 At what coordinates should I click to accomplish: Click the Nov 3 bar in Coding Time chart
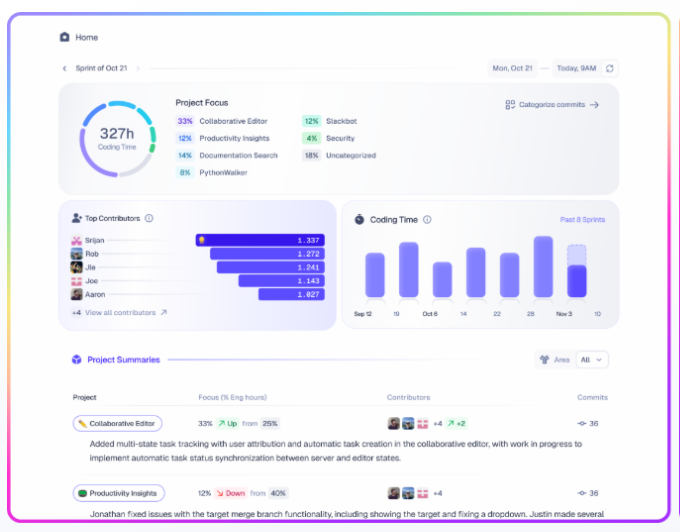click(576, 272)
